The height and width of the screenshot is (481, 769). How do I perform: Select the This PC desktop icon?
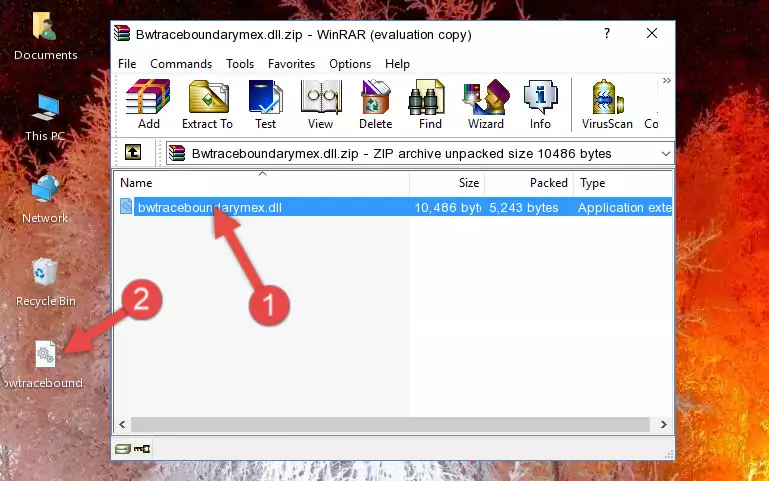point(45,118)
